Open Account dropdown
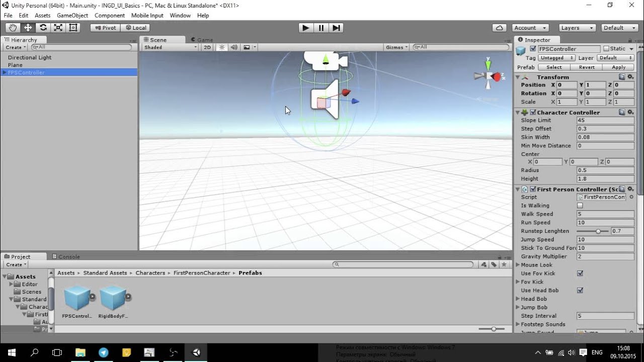Viewport: 644px width, 362px height. coord(530,28)
